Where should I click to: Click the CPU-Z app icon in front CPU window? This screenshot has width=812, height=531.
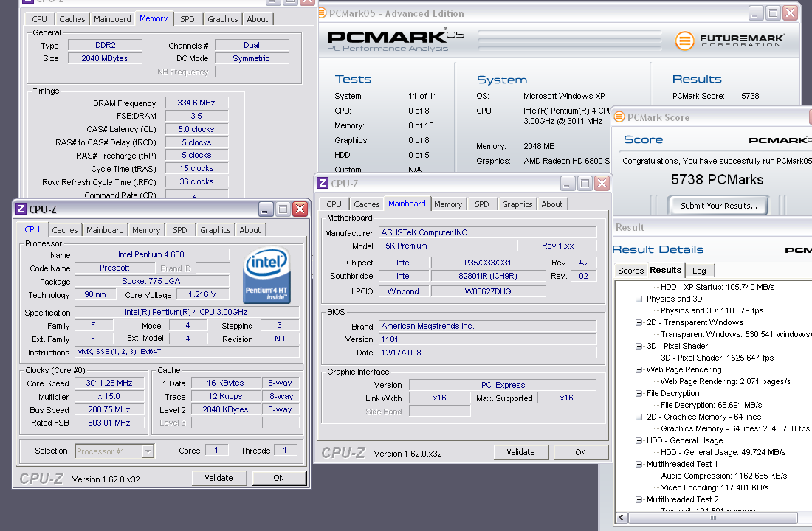(21, 209)
